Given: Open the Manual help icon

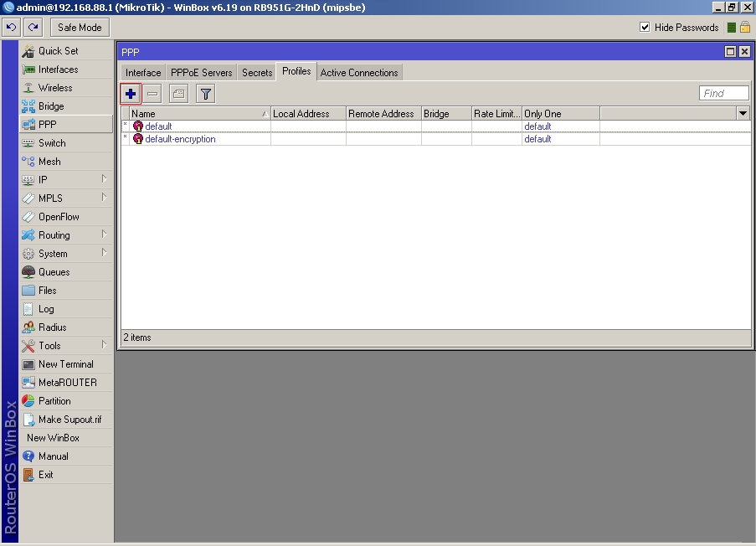Looking at the screenshot, I should [x=28, y=456].
